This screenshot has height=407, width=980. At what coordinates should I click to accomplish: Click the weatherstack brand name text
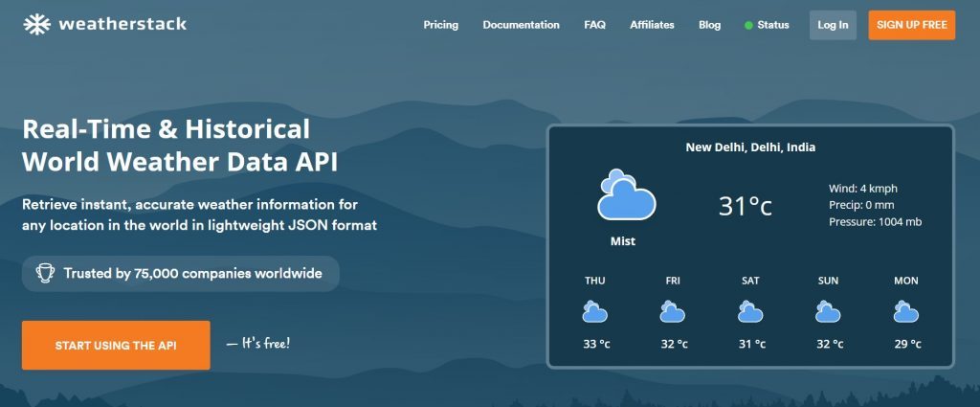pos(122,24)
